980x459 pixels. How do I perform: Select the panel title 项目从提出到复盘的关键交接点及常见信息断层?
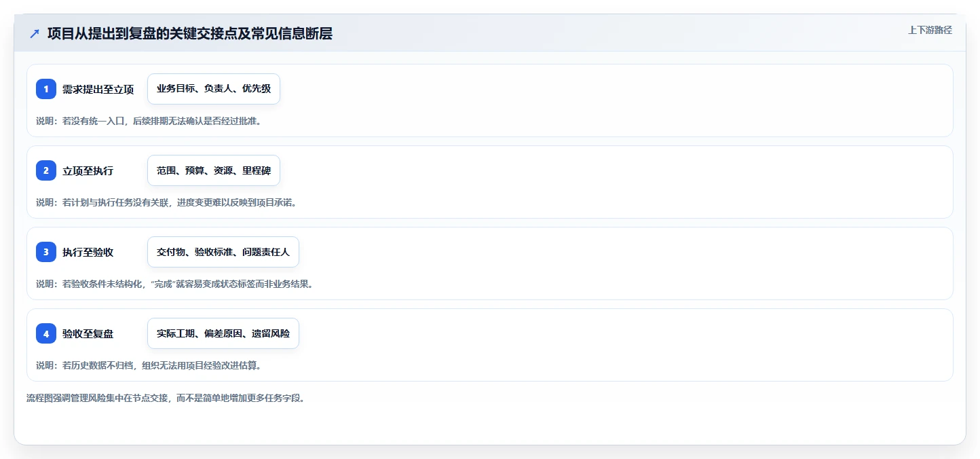(190, 34)
